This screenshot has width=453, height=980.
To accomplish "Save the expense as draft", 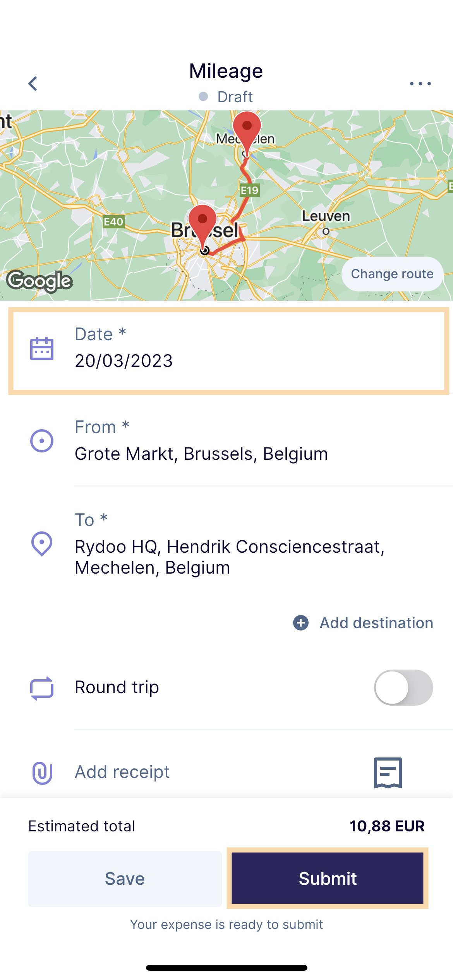I will click(125, 879).
